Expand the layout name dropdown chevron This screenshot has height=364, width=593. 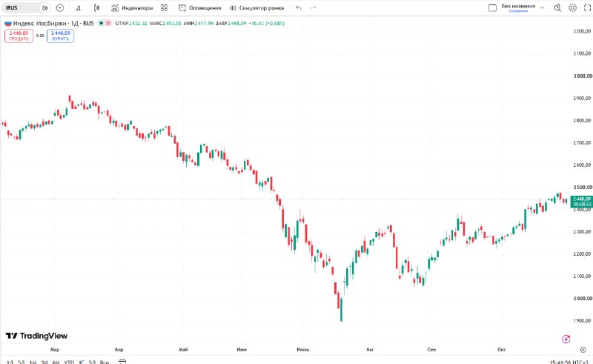542,7
